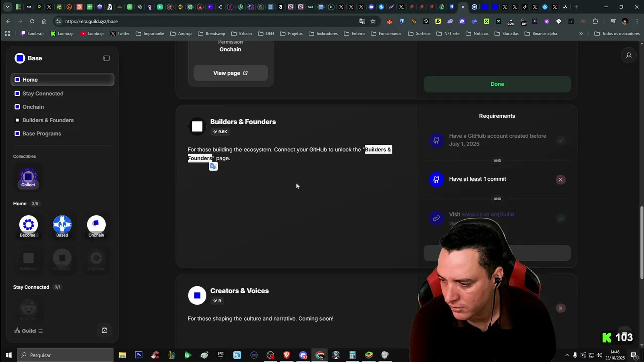The width and height of the screenshot is (644, 362).
Task: Click the Creators & Voices heading
Action: [239, 291]
